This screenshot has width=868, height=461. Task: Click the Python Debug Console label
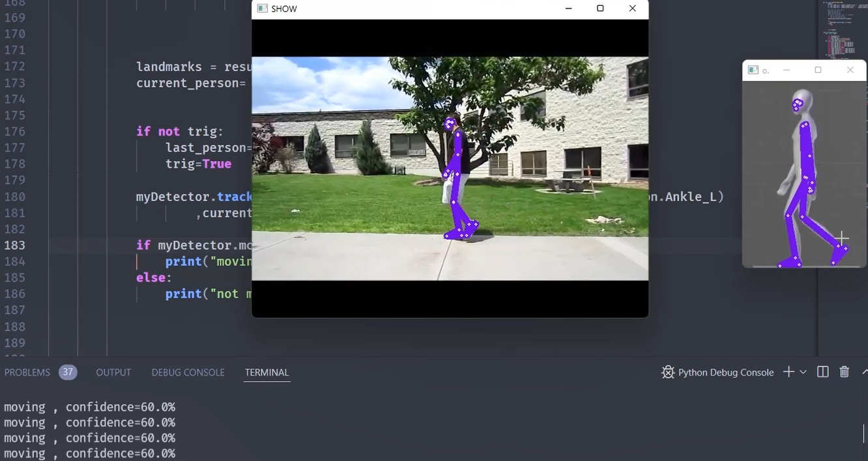pos(725,372)
